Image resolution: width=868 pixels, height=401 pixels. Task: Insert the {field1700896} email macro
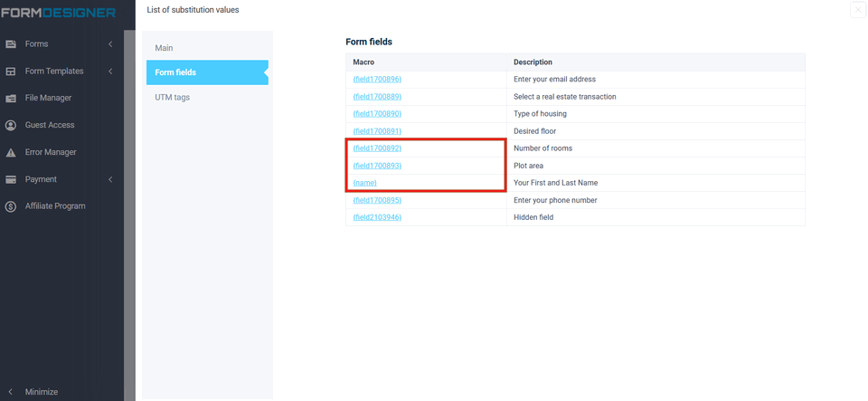pyautogui.click(x=377, y=80)
